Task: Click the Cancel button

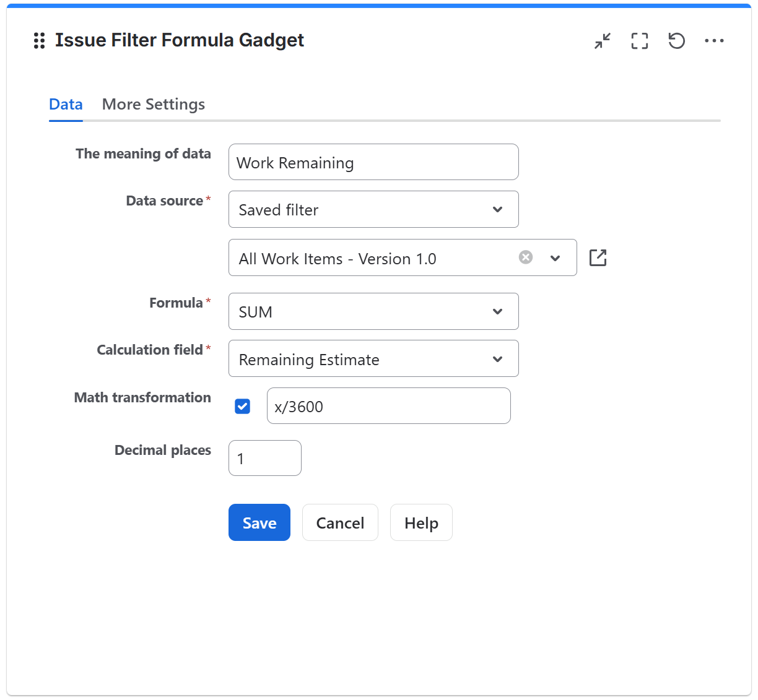Action: [340, 522]
